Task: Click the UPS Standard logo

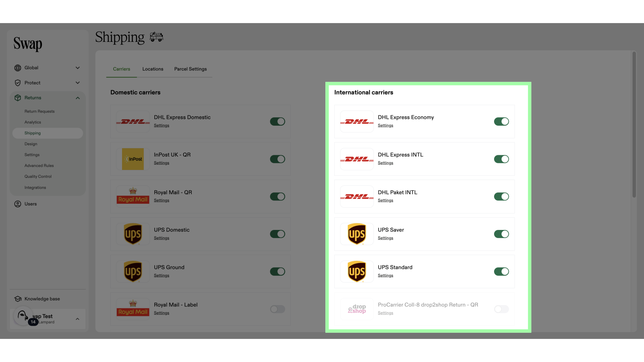Action: coord(357,271)
